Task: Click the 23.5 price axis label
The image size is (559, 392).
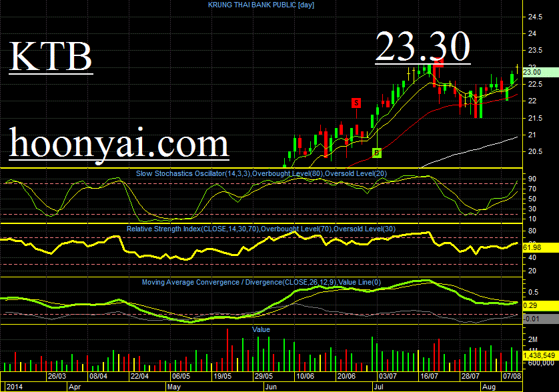Action: coord(535,50)
